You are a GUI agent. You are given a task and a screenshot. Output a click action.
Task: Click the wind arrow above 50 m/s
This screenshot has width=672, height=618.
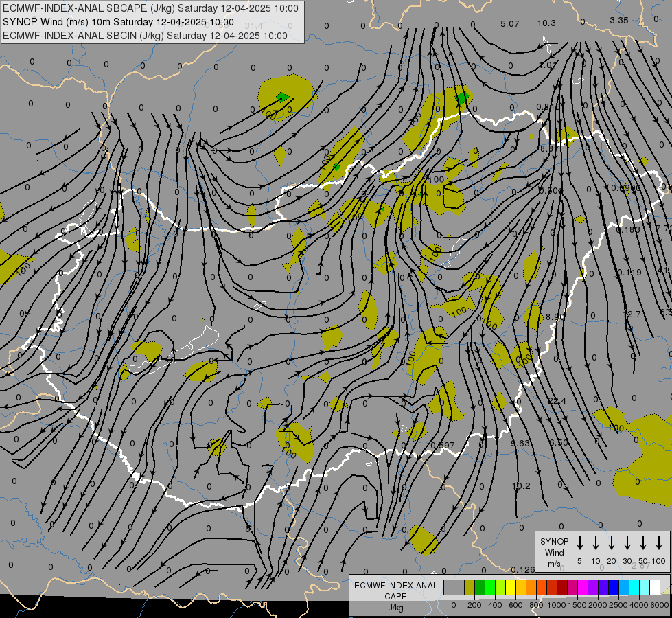tap(643, 542)
